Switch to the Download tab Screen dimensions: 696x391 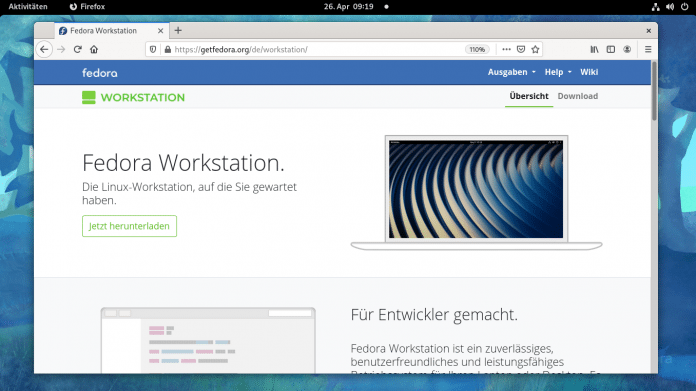(577, 96)
